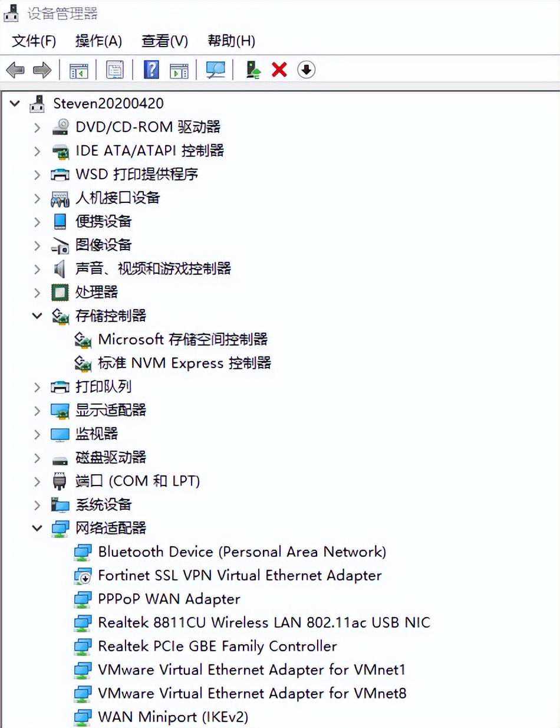
Task: Click the scan for hardware changes icon
Action: [215, 70]
